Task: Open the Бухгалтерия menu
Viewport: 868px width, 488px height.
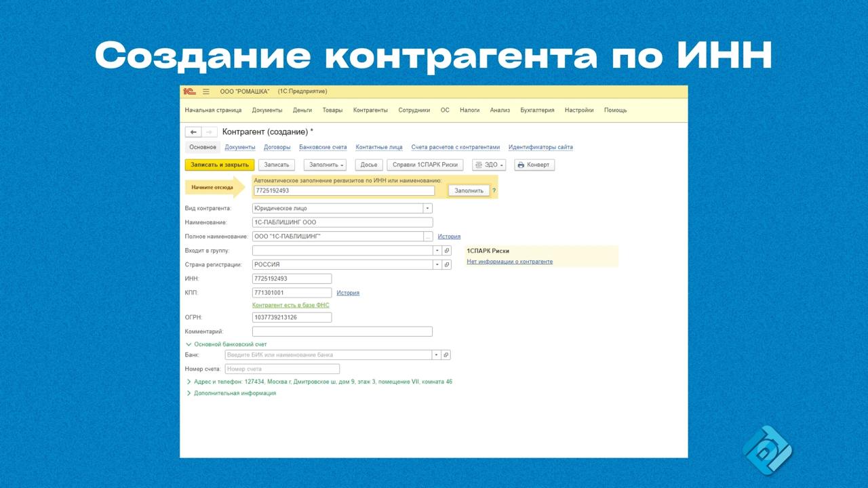Action: click(537, 110)
